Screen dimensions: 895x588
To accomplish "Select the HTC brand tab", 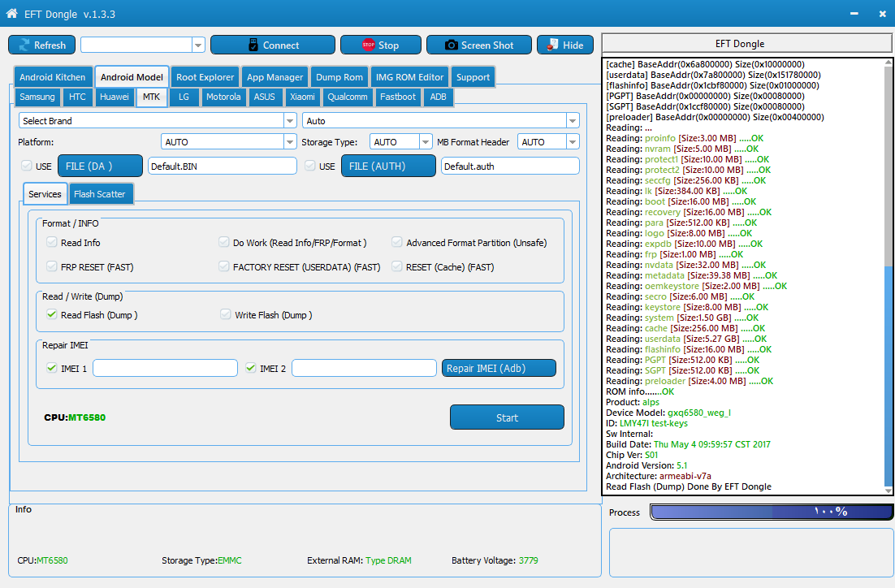I will [77, 97].
